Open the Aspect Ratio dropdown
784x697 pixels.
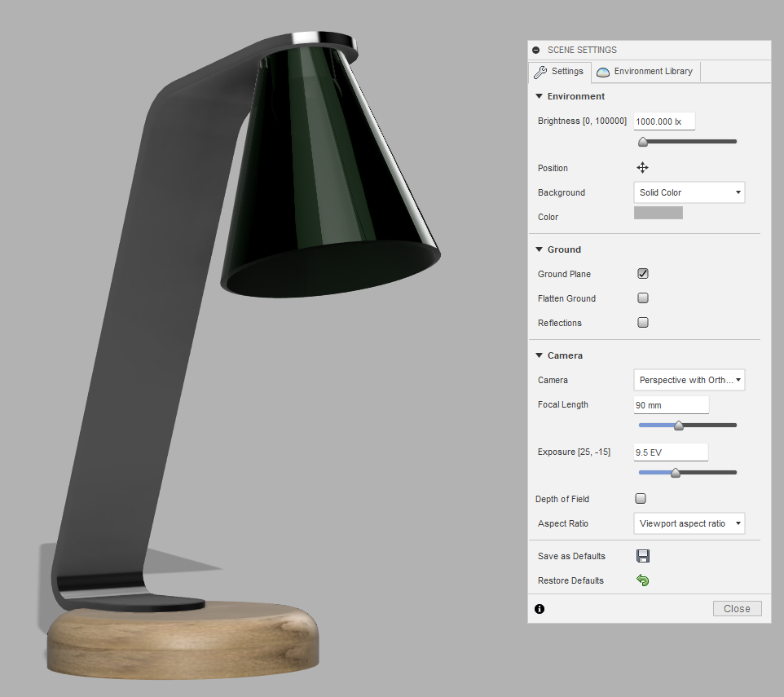(689, 523)
